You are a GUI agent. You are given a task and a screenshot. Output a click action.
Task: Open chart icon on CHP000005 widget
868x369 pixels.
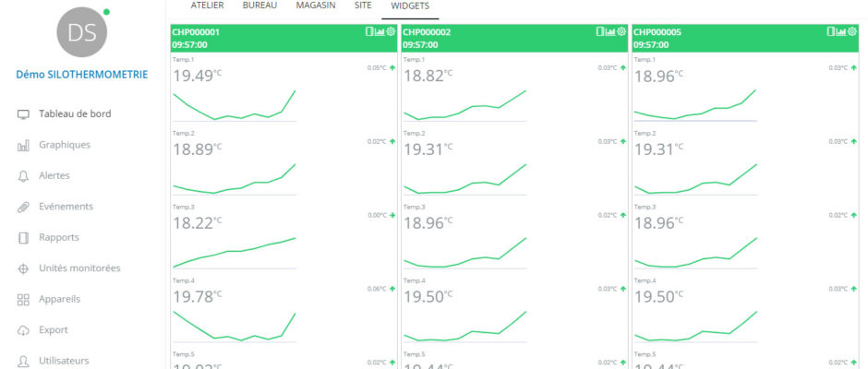pyautogui.click(x=841, y=31)
